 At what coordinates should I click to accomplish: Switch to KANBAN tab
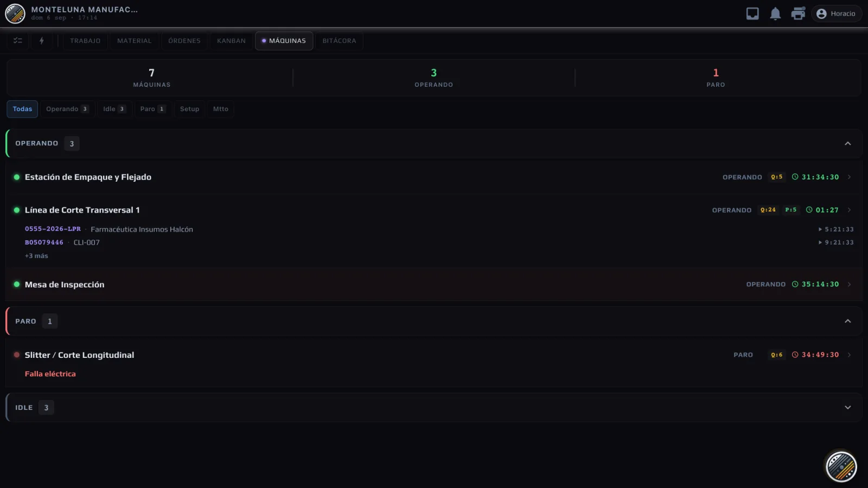(231, 41)
